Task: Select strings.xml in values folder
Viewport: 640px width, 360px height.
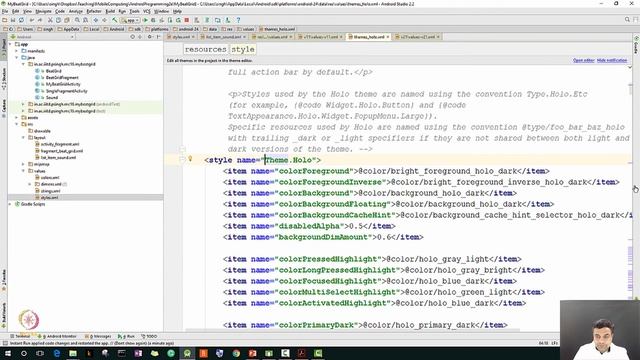Action: [50, 191]
